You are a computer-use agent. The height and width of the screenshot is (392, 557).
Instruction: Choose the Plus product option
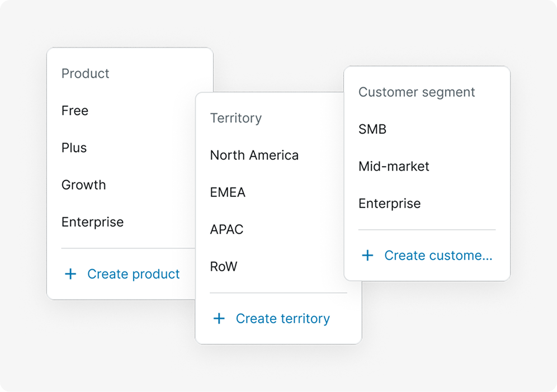coord(74,148)
